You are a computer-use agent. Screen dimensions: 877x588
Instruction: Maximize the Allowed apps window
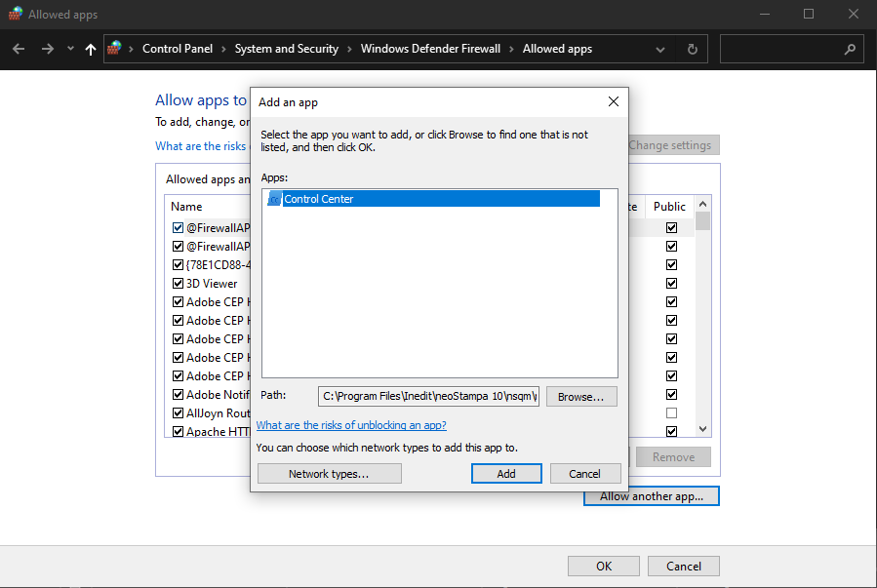click(x=809, y=14)
